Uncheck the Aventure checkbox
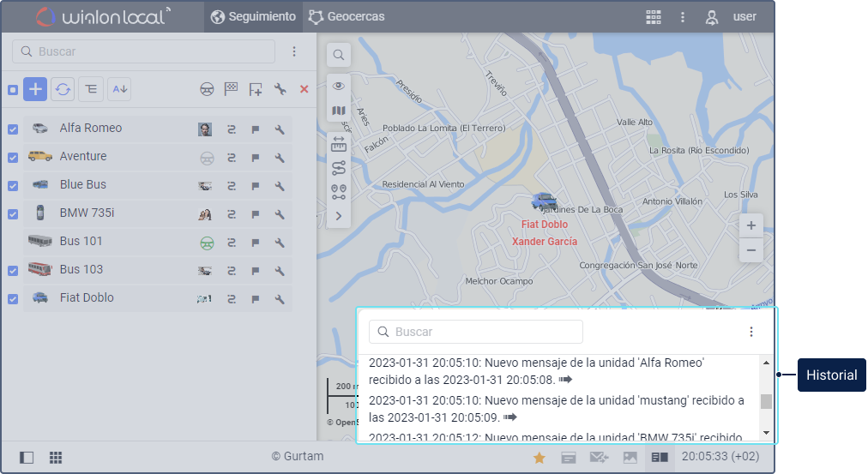This screenshot has height=474, width=868. click(13, 158)
